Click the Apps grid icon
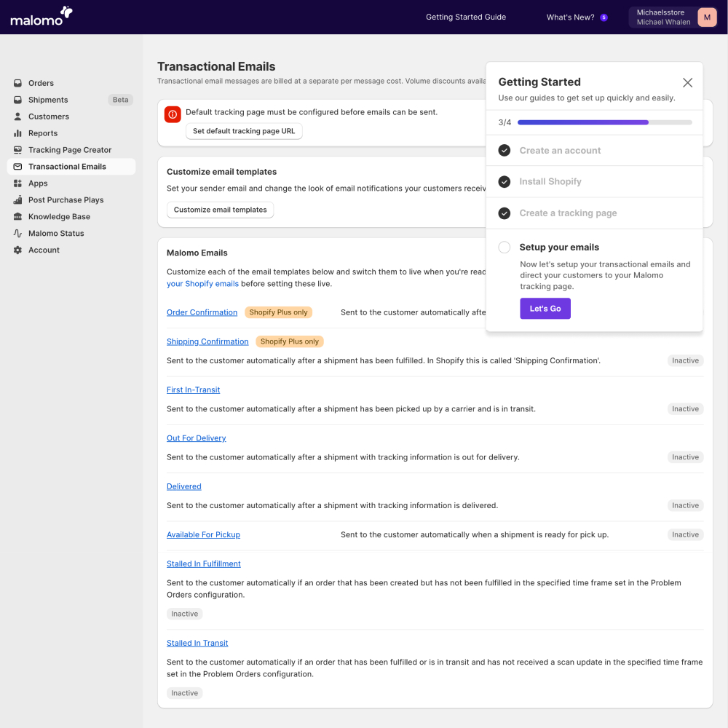This screenshot has width=728, height=728. click(x=17, y=183)
